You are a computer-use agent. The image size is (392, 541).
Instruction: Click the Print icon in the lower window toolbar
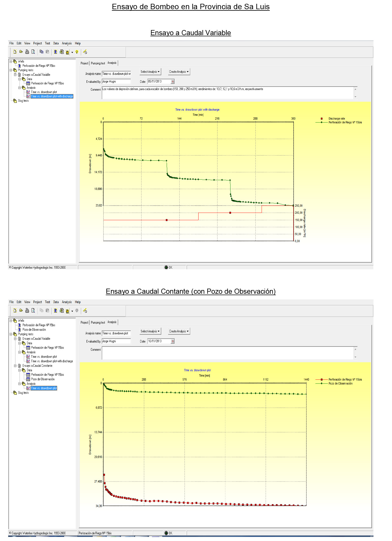coord(27,311)
